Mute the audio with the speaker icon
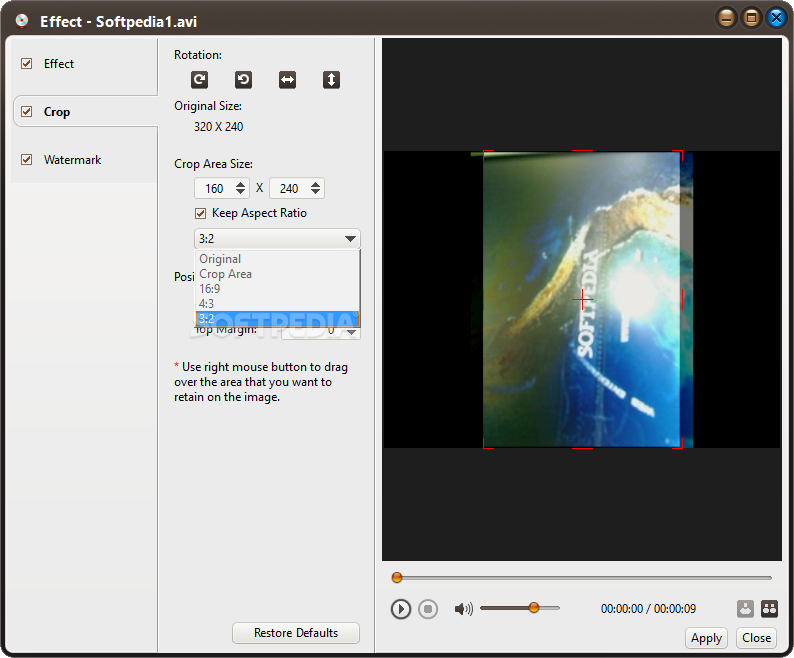The width and height of the screenshot is (794, 658). pyautogui.click(x=463, y=608)
